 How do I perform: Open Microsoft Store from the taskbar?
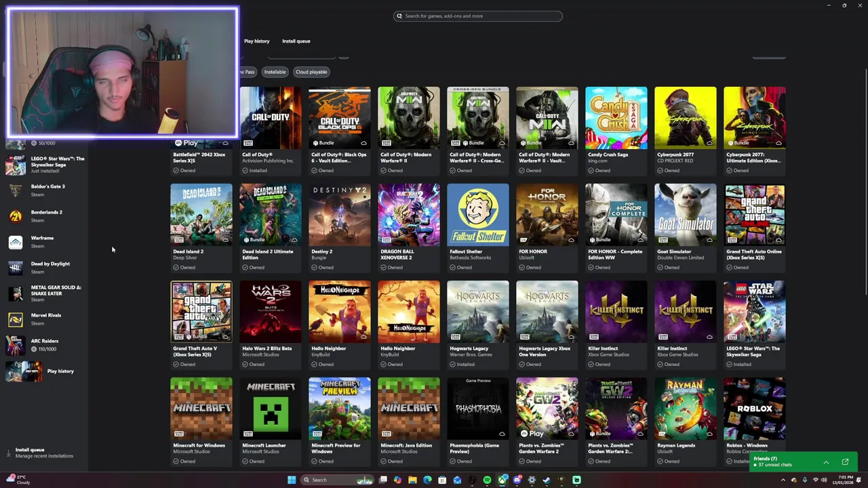(442, 480)
